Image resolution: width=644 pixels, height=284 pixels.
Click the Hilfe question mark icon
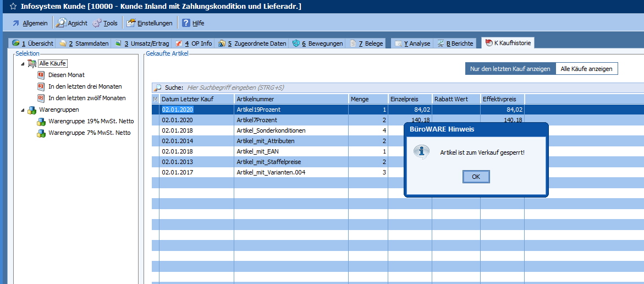pyautogui.click(x=186, y=23)
